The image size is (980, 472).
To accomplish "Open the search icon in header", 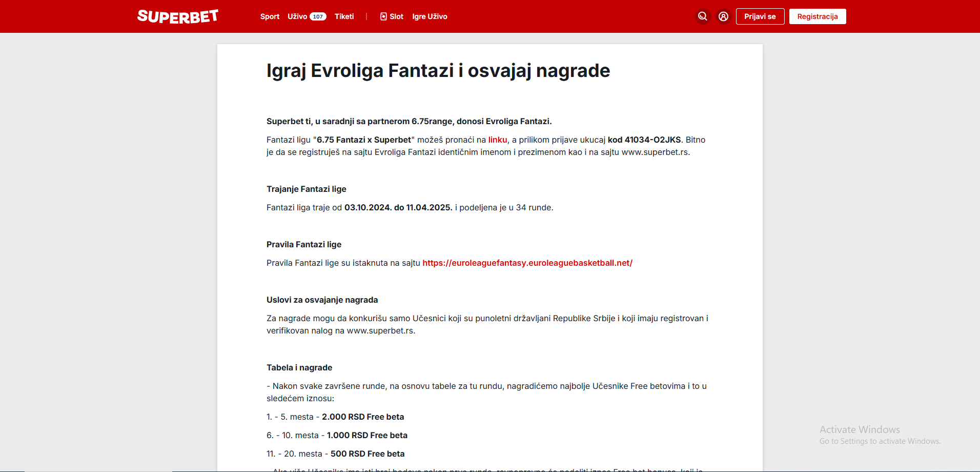I will [x=703, y=16].
